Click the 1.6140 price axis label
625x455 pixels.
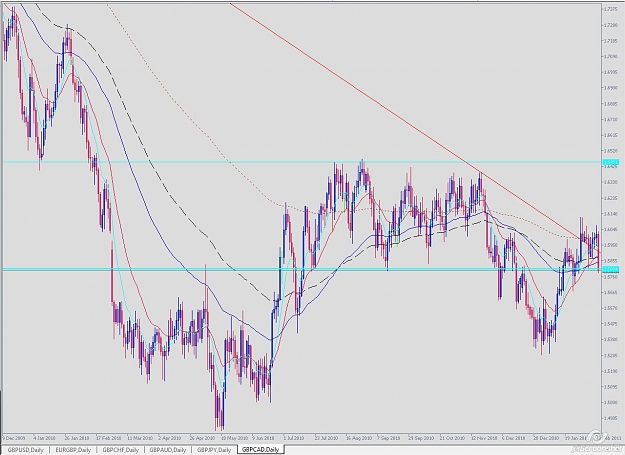(x=610, y=214)
